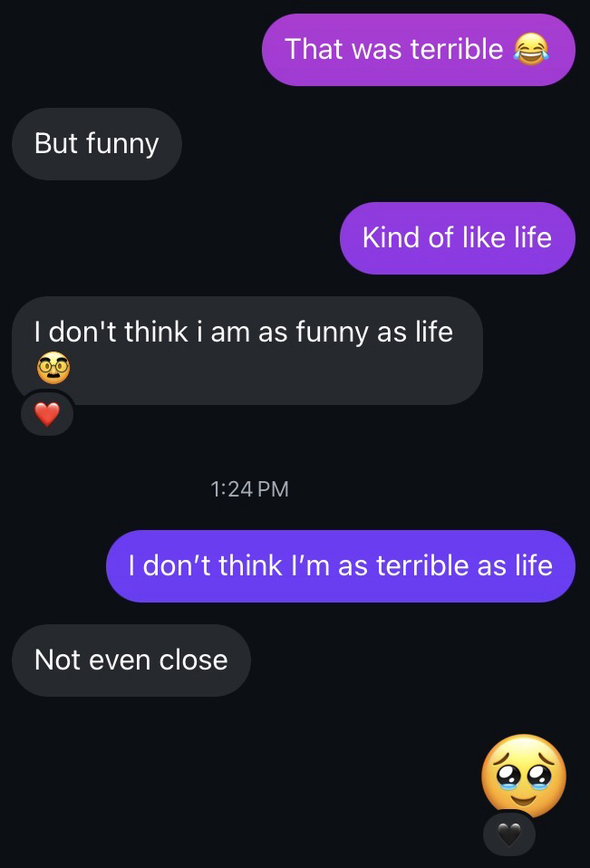Click the word 'But' in the second message
Image resolution: width=590 pixels, height=868 pixels.
pos(56,143)
